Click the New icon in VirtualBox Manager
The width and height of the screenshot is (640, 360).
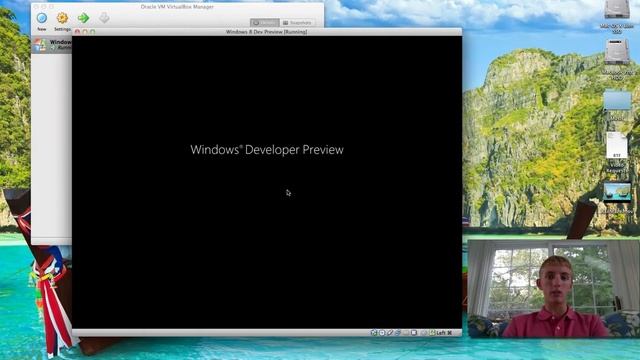[42, 18]
